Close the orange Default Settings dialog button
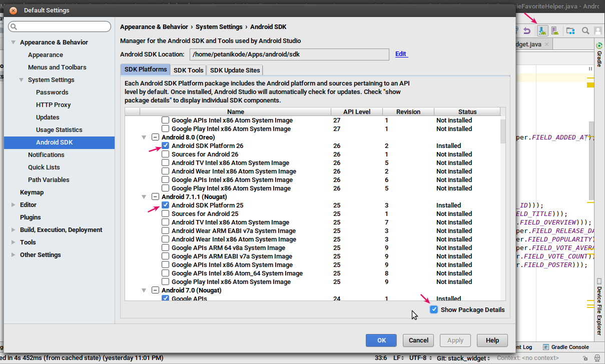This screenshot has height=364, width=605. pos(13,10)
